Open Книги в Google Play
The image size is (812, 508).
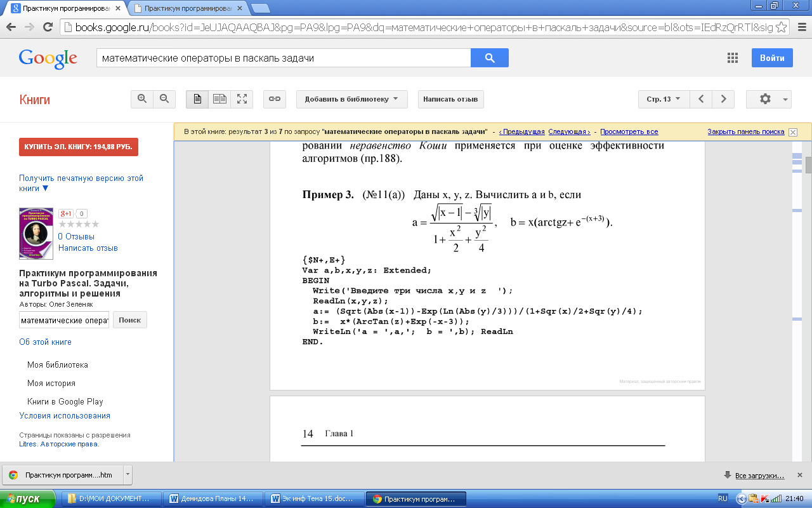click(x=65, y=402)
